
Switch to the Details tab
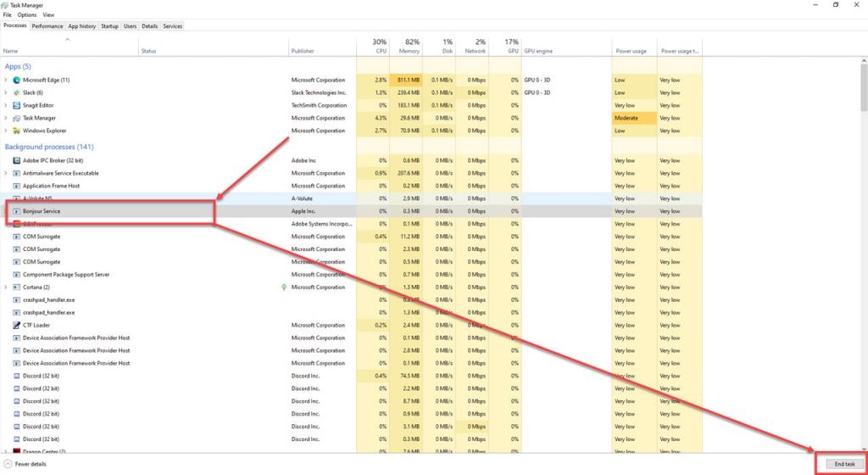point(149,26)
